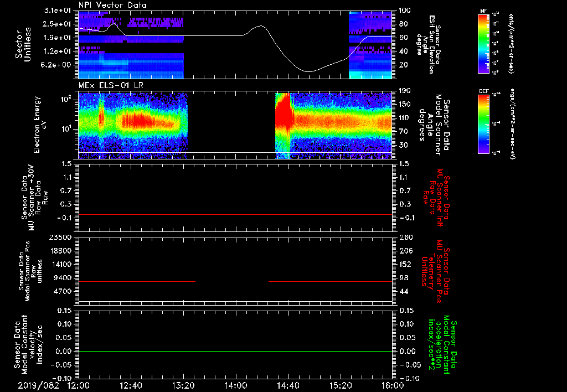Click the "100" tick on the sun elevation axis

coord(406,11)
